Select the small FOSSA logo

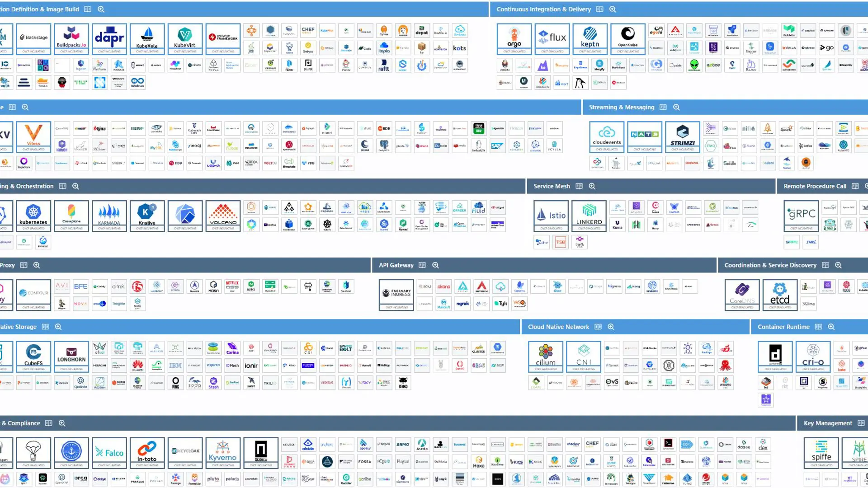point(365,462)
